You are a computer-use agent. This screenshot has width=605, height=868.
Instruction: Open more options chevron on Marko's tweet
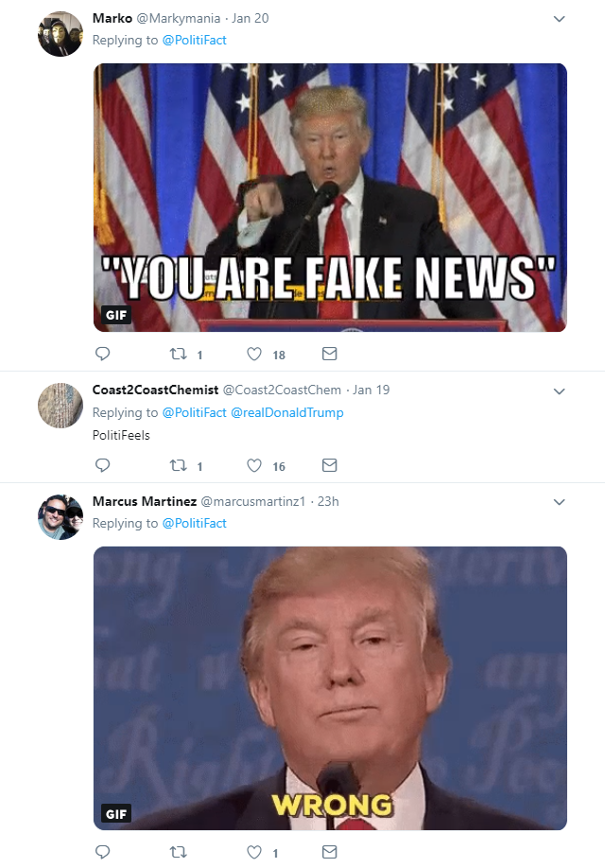coord(559,19)
